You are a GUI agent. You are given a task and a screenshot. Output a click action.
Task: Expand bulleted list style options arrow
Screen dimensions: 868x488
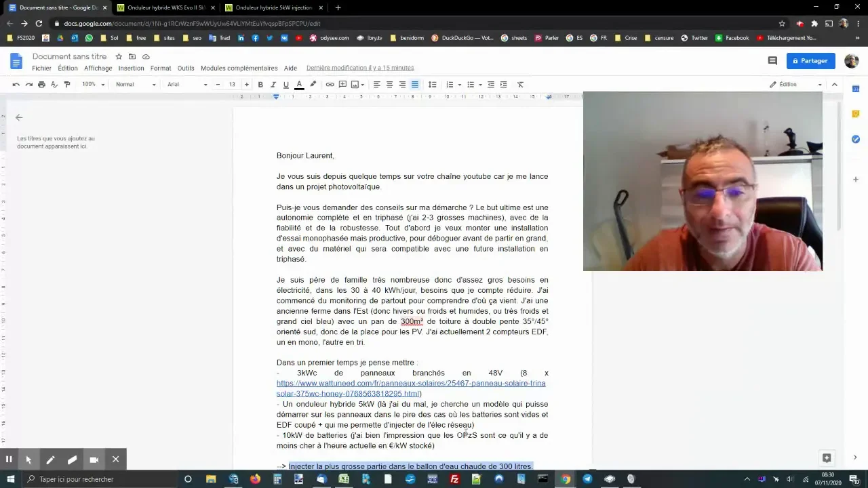pos(480,85)
